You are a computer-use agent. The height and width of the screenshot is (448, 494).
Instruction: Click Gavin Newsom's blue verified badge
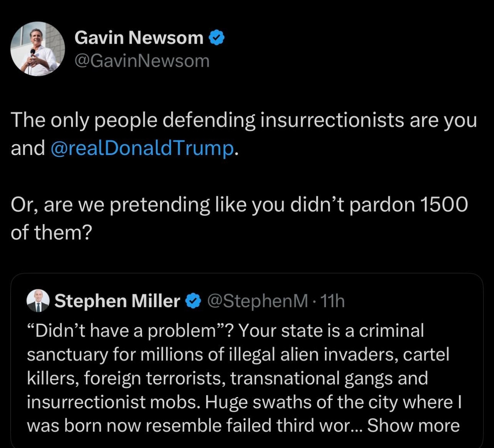point(217,38)
